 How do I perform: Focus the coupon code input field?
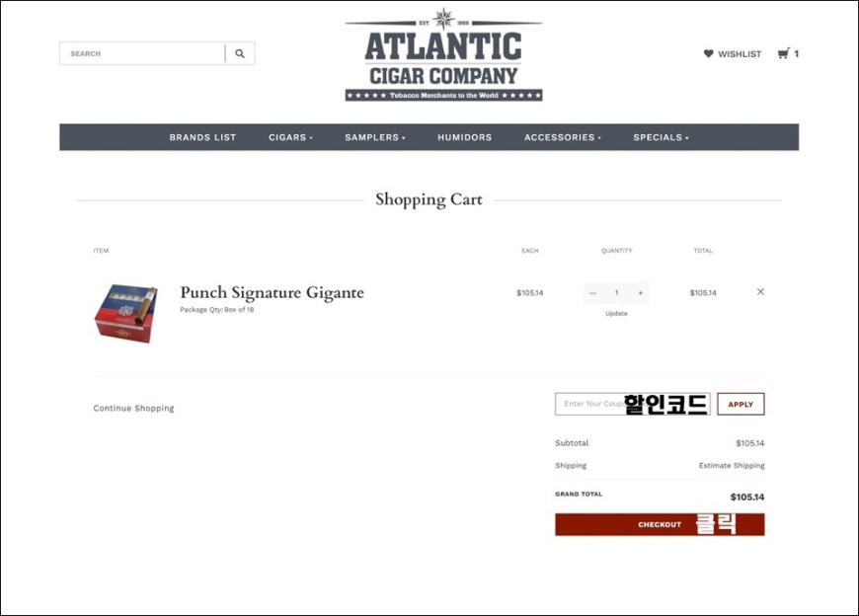pyautogui.click(x=633, y=404)
